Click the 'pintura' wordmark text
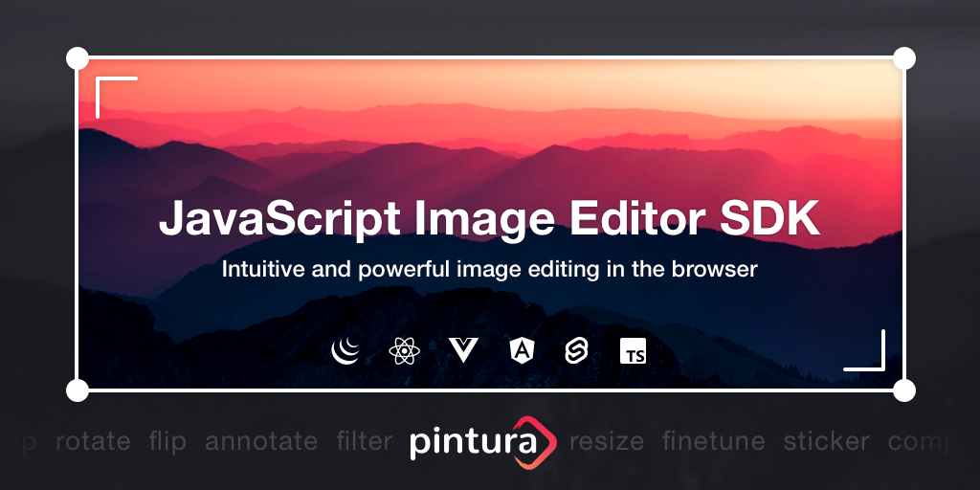Viewport: 980px width, 490px height. pyautogui.click(x=473, y=441)
